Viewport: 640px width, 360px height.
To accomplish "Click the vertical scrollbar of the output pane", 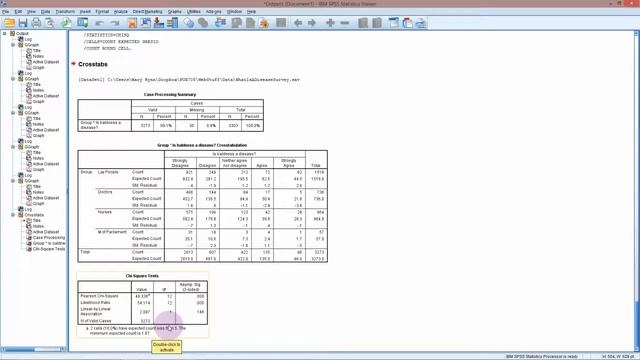I will (637, 192).
